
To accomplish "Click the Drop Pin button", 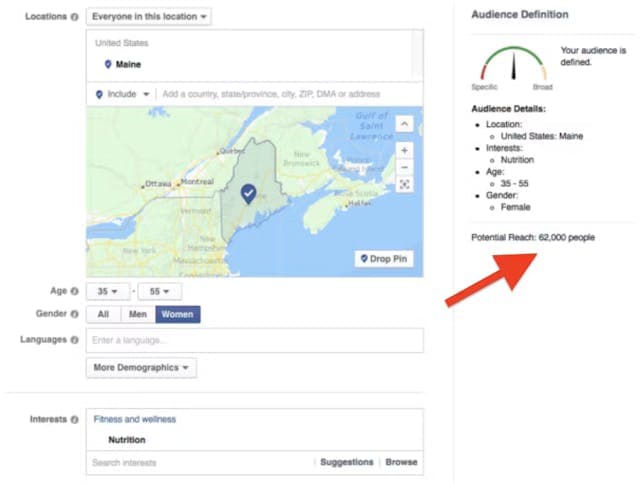I will 384,259.
